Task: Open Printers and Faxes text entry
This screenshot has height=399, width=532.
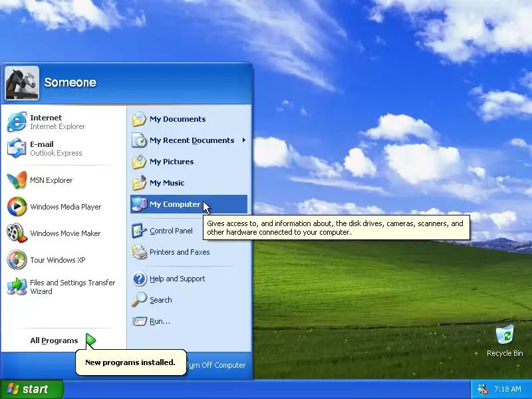Action: tap(180, 252)
